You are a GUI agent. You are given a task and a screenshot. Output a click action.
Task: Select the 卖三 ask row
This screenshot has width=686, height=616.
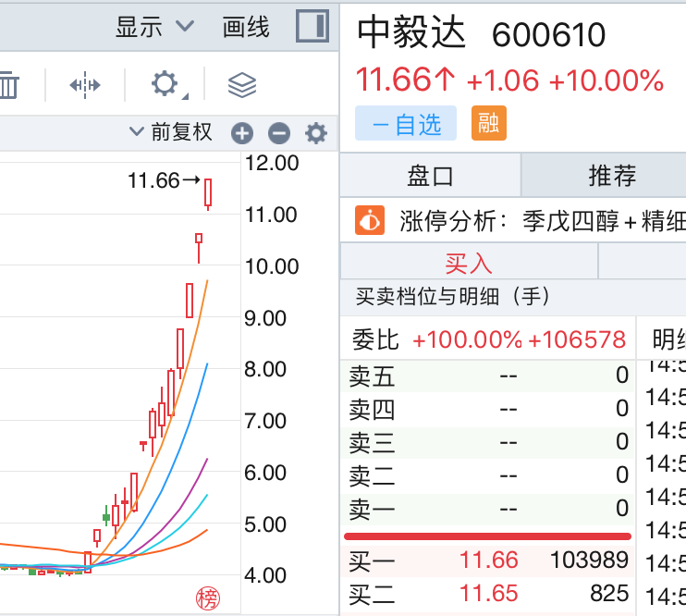pos(487,443)
